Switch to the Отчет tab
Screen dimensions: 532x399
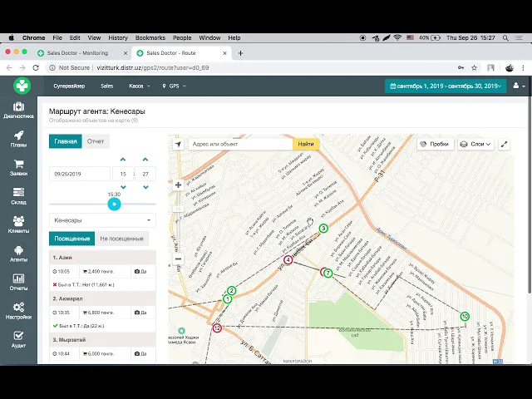click(x=96, y=141)
